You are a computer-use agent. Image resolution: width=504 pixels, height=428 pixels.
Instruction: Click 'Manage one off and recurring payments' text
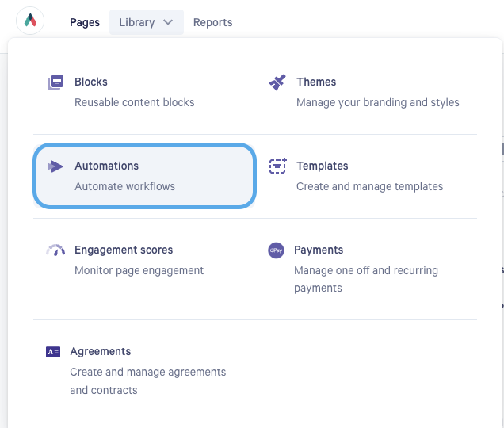click(366, 279)
